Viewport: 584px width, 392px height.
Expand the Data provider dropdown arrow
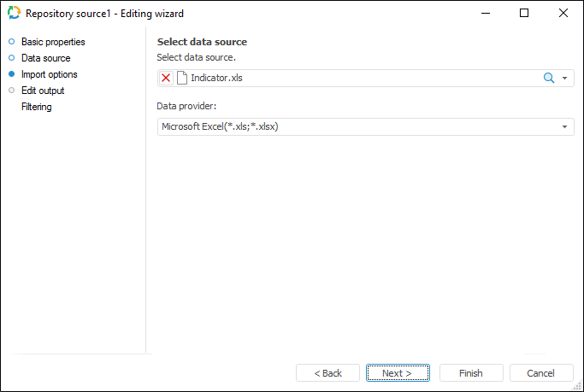pos(565,127)
